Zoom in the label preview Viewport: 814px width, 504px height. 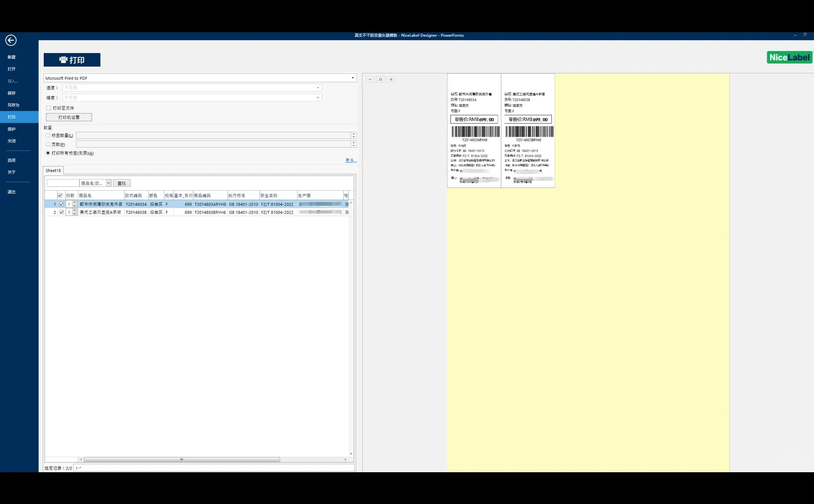(391, 79)
